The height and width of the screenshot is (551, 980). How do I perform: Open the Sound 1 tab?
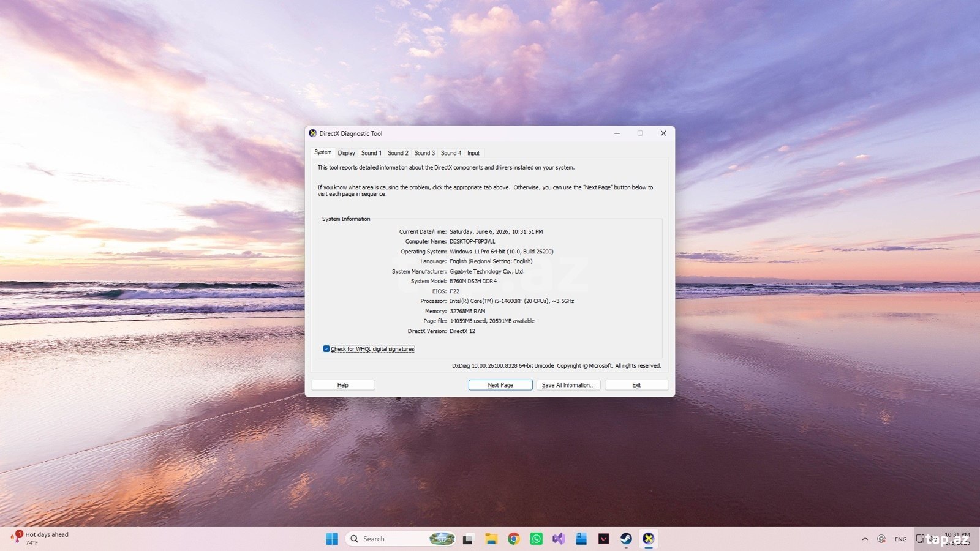[371, 153]
